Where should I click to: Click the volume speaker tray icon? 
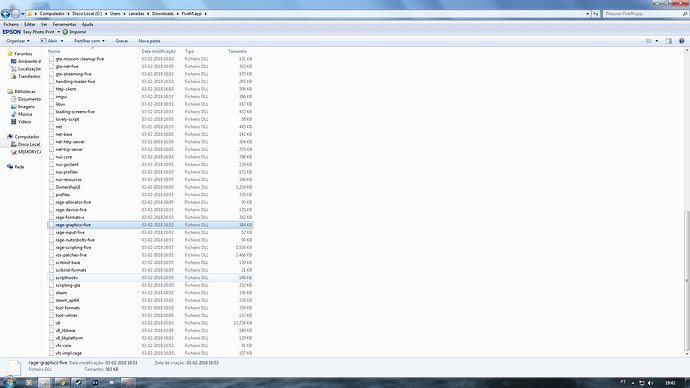click(650, 383)
